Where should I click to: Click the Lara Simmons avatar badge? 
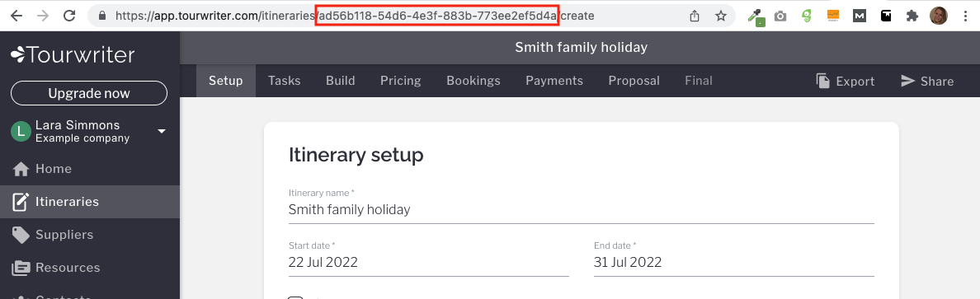21,131
